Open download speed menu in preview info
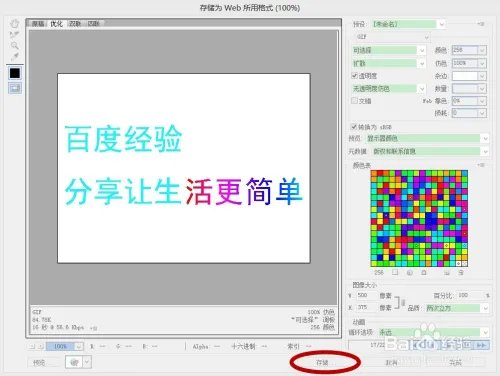 [94, 328]
